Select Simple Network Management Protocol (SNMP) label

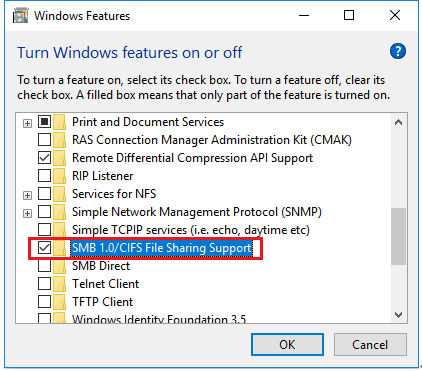[197, 212]
